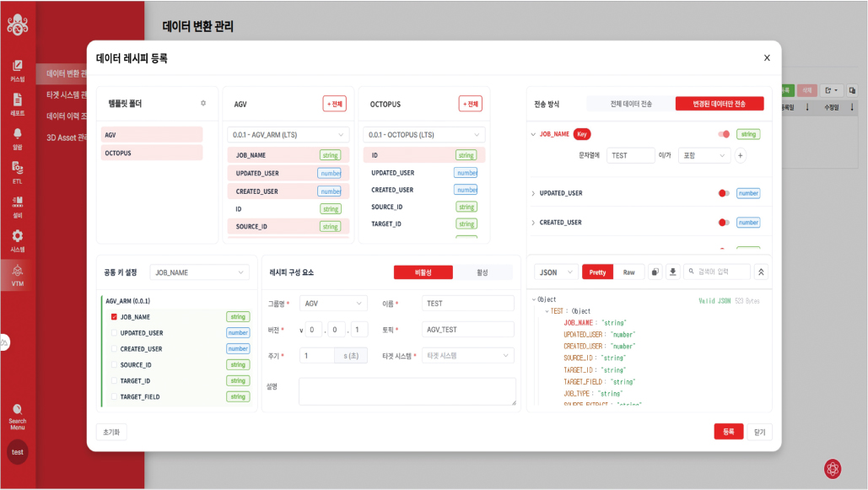868x490 pixels.
Task: Uncheck the JOB_NAME checkbox
Action: tap(114, 317)
